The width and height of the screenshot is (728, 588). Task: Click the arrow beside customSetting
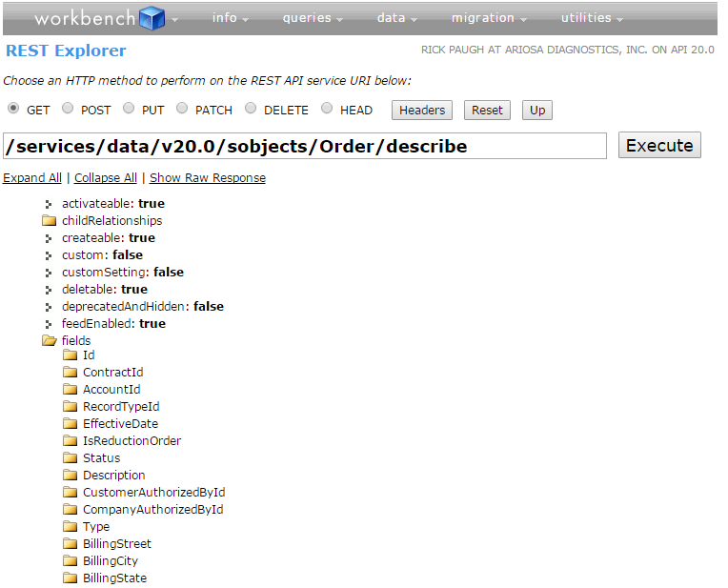pos(49,273)
